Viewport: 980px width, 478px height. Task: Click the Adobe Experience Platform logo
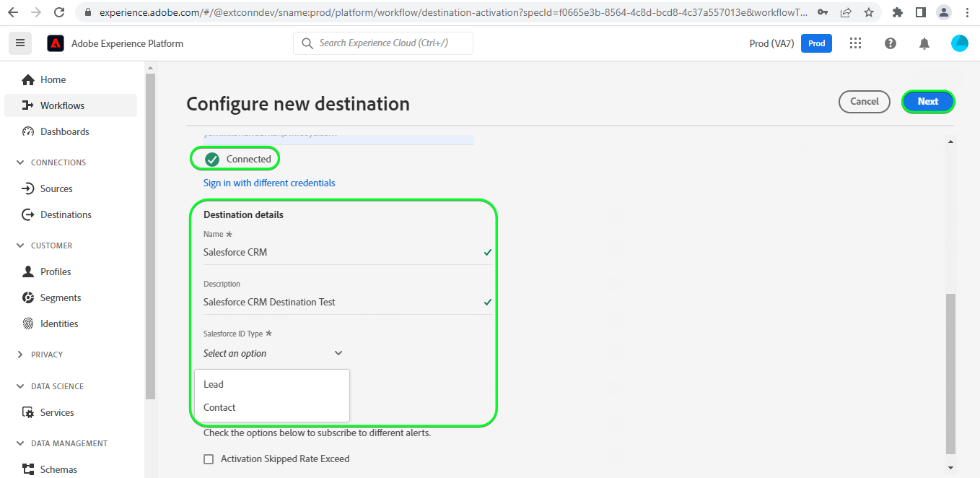click(56, 43)
